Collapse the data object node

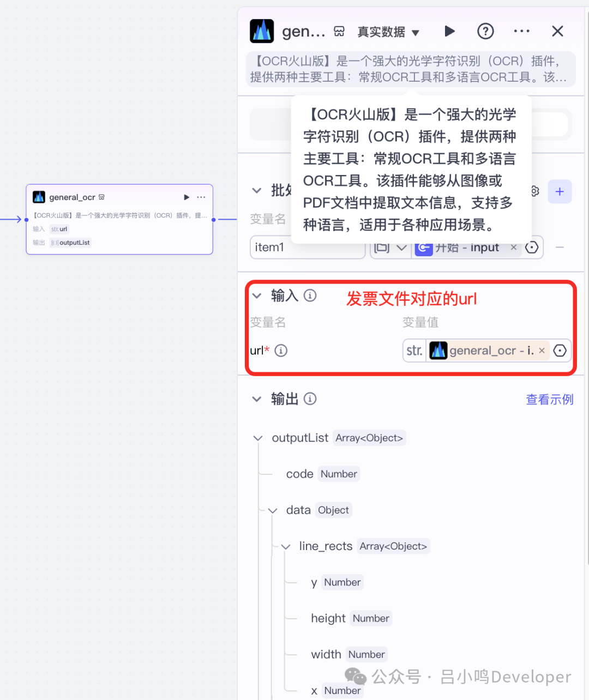272,510
